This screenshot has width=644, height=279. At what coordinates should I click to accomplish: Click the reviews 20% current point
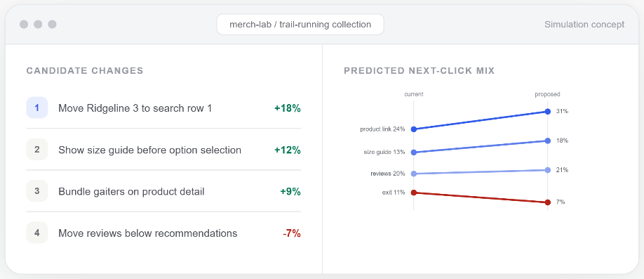[x=414, y=174]
